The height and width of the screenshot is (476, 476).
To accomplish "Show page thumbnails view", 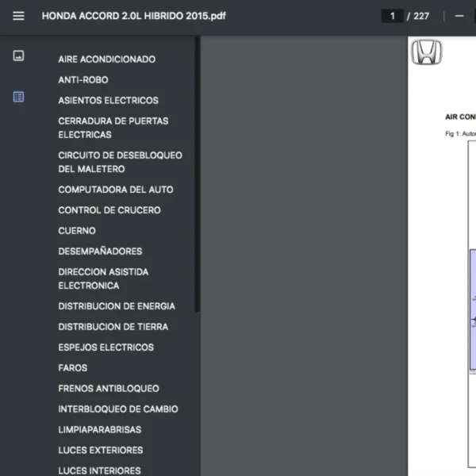I will pyautogui.click(x=18, y=56).
